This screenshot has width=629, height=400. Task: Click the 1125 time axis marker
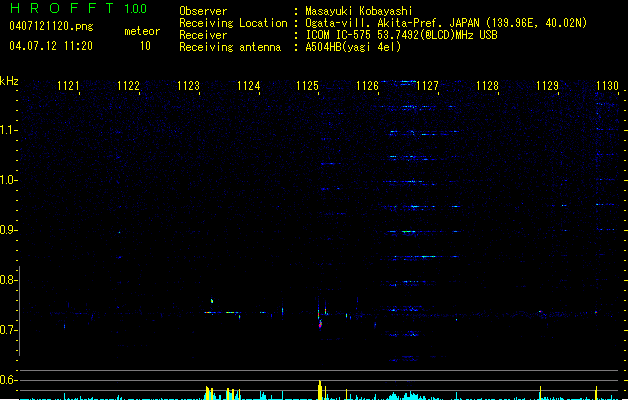coord(308,86)
